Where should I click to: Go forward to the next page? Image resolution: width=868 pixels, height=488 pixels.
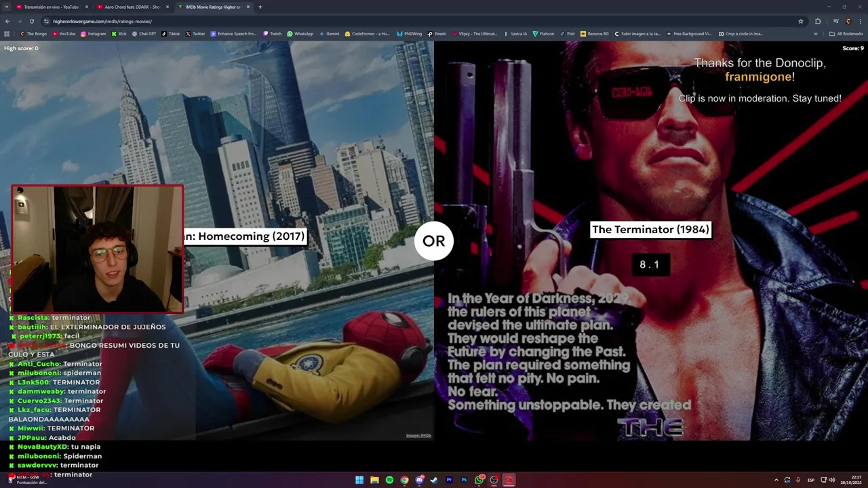tap(19, 21)
